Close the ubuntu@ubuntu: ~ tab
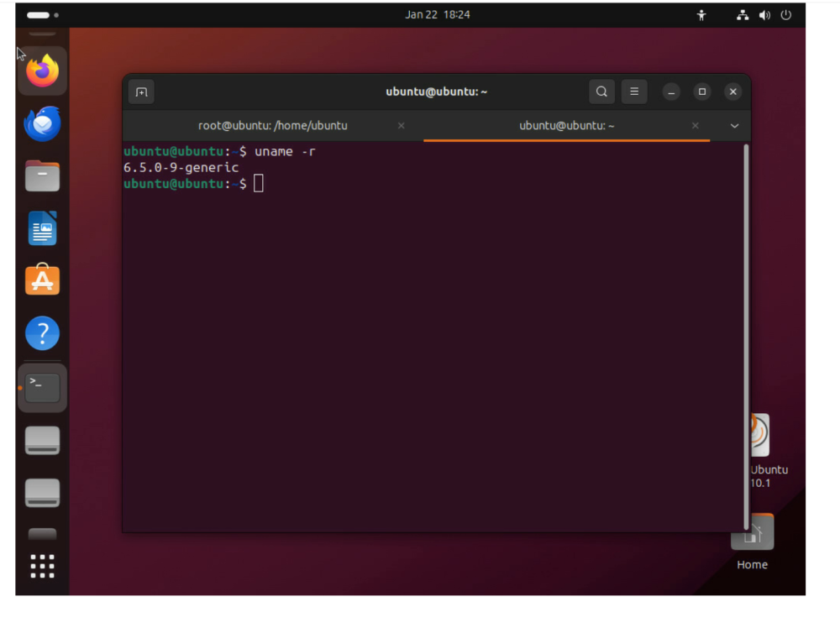The width and height of the screenshot is (840, 623). click(x=696, y=126)
